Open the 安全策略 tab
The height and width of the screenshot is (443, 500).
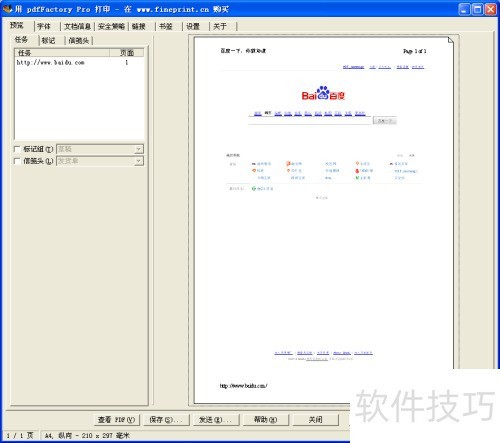(112, 26)
